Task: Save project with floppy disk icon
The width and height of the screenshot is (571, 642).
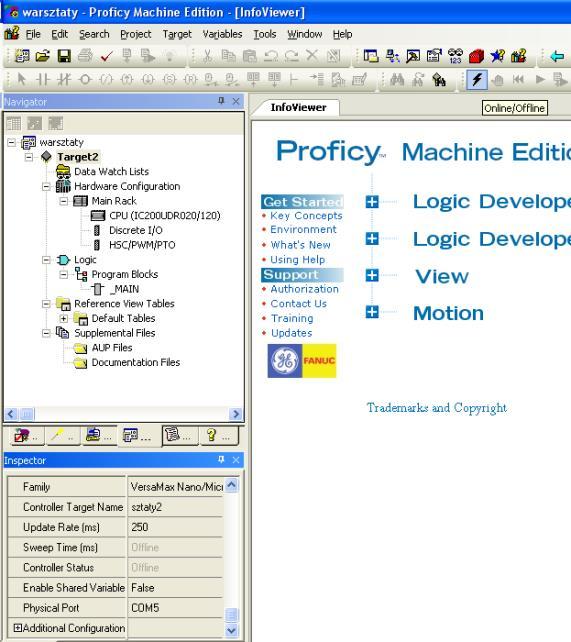Action: [64, 56]
